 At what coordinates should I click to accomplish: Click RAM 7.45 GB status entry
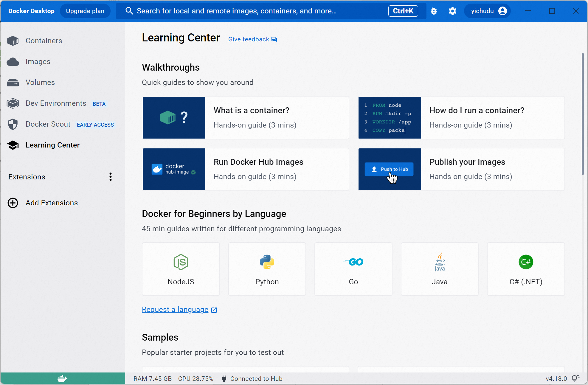[x=153, y=379]
